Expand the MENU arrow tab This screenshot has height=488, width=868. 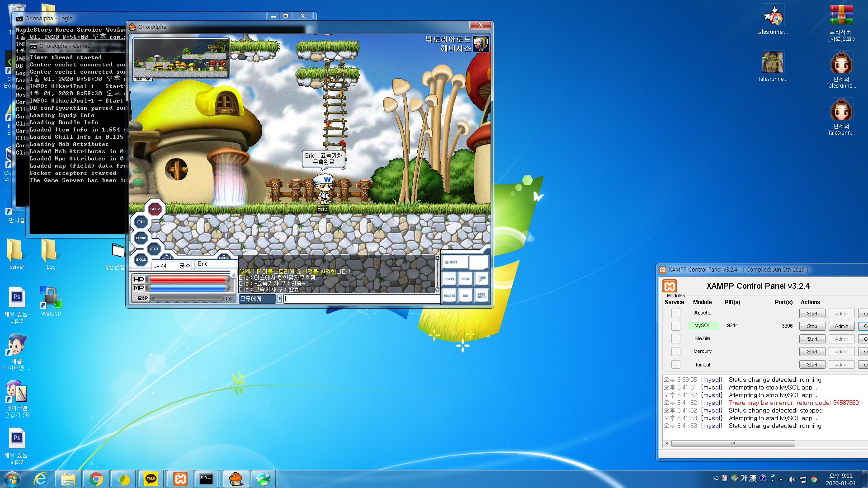click(x=224, y=257)
